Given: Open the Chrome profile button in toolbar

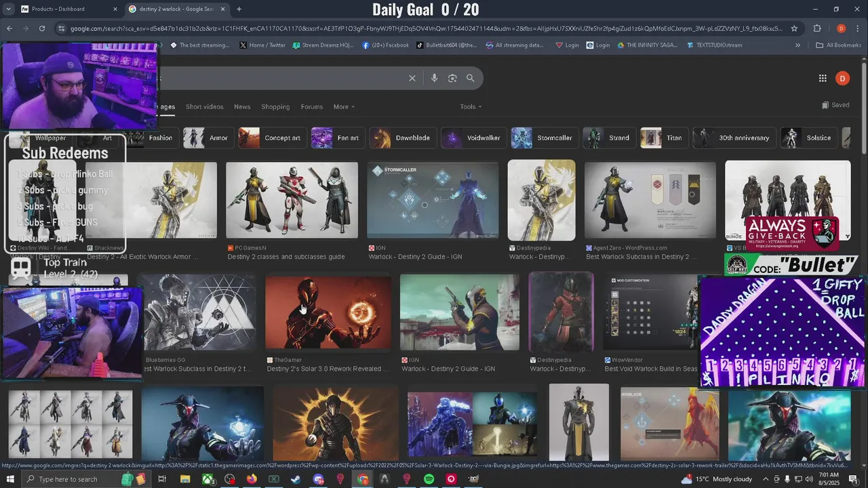Looking at the screenshot, I should (841, 28).
